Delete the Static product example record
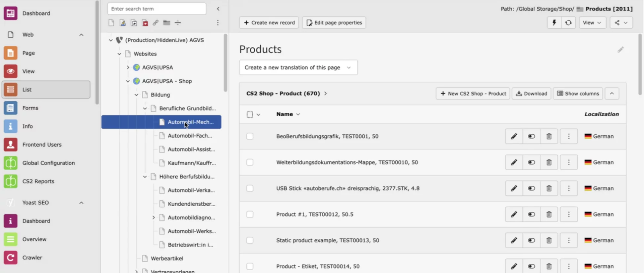The height and width of the screenshot is (273, 644). tap(549, 240)
